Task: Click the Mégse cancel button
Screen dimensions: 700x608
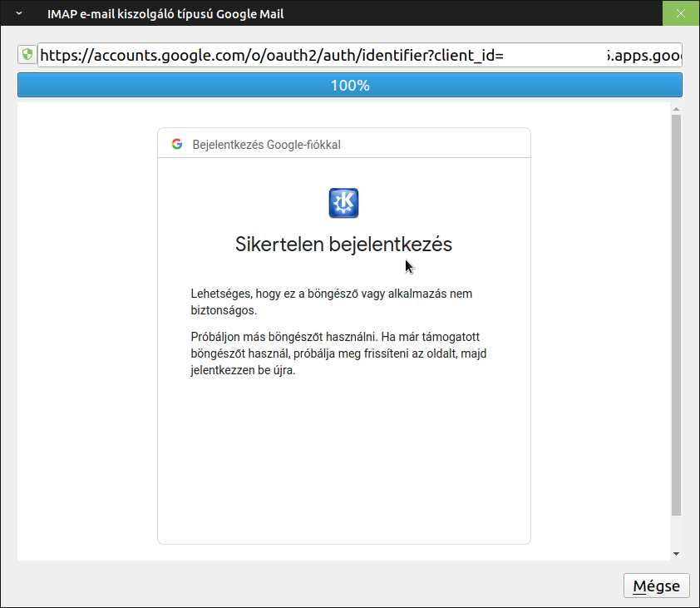Action: tap(656, 586)
